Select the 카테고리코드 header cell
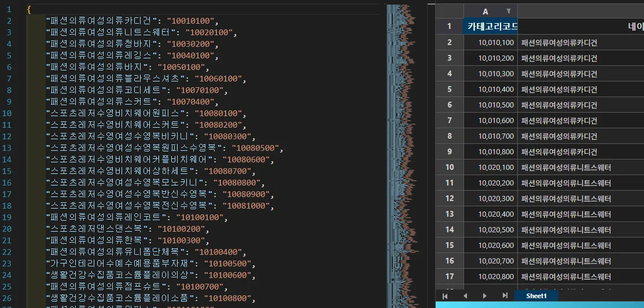The width and height of the screenshot is (644, 308). [x=491, y=26]
